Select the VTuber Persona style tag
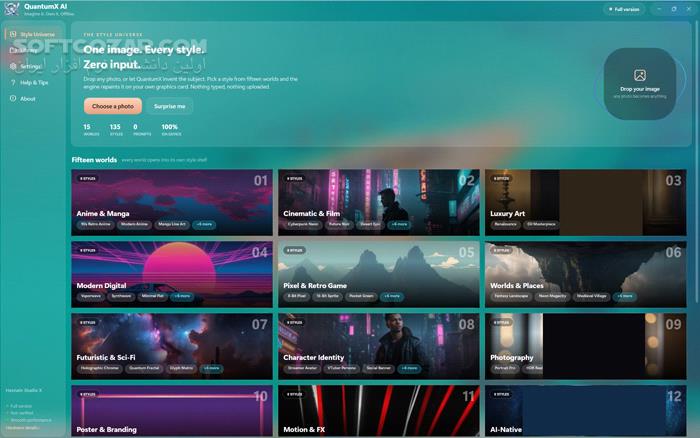Image resolution: width=700 pixels, height=438 pixels. [342, 368]
